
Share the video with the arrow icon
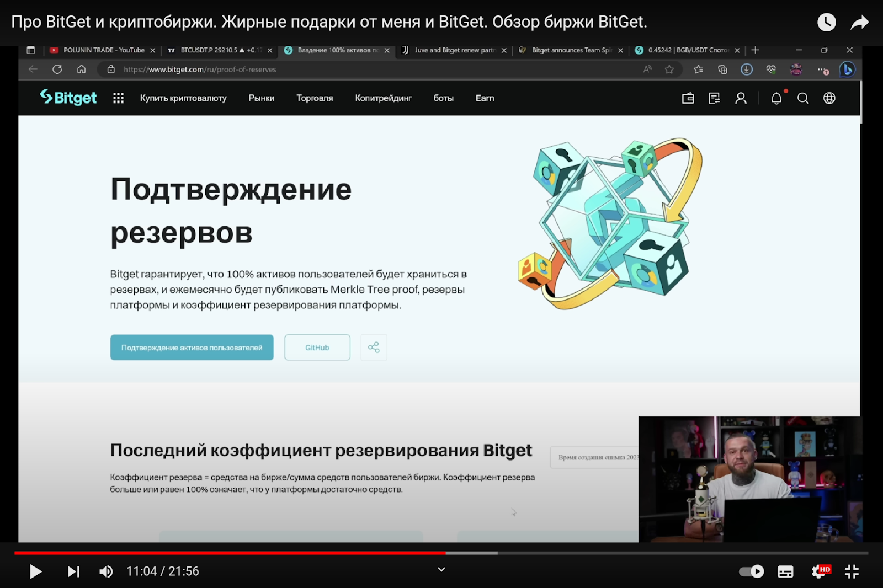click(x=860, y=22)
